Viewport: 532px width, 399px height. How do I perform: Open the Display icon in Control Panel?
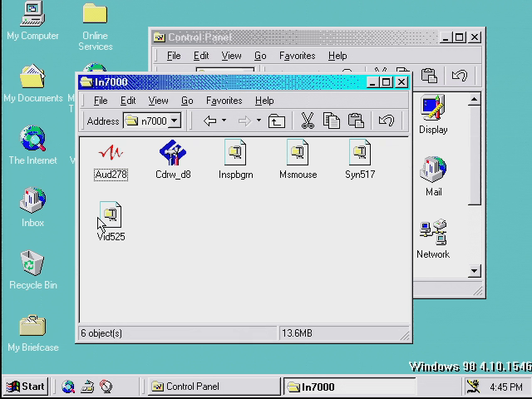coord(433,108)
